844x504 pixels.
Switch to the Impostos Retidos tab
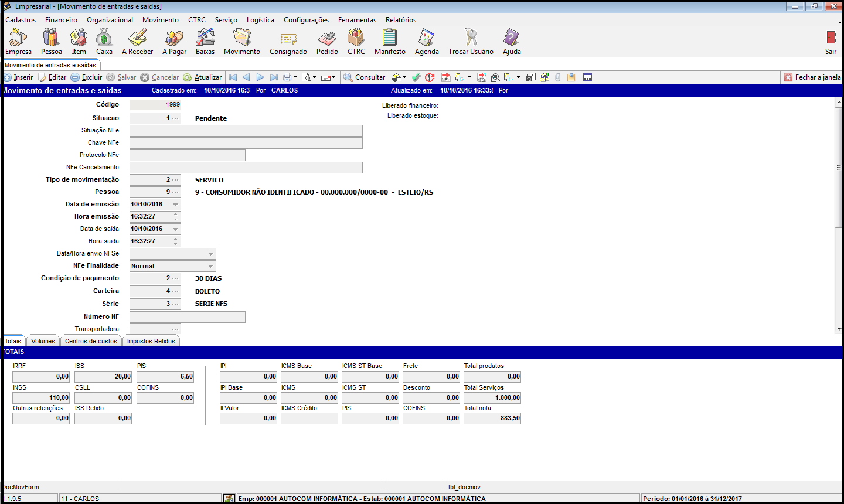coord(151,341)
